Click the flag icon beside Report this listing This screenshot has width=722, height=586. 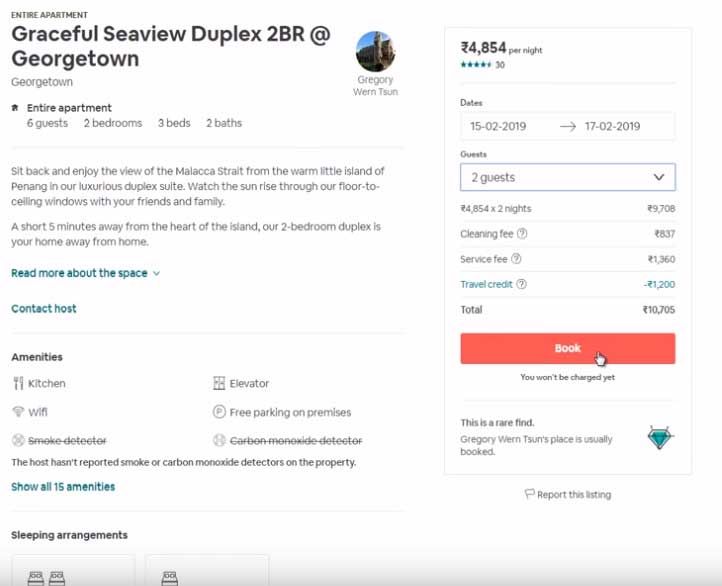(530, 494)
